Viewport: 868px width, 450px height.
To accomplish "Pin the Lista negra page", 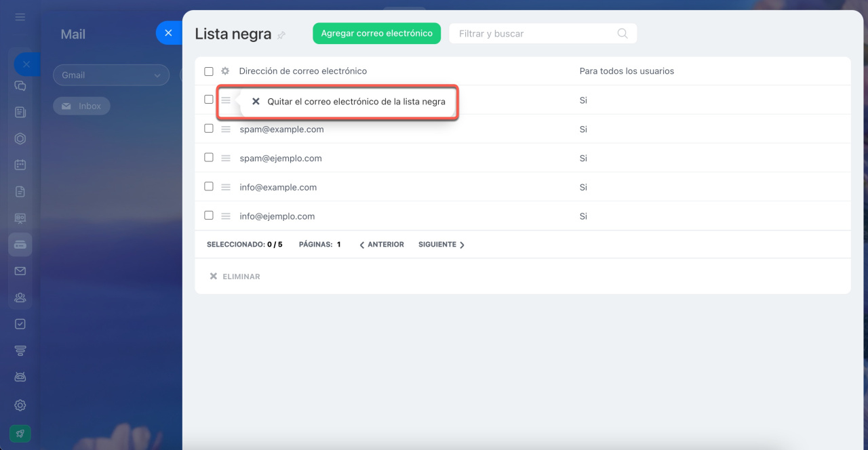I will point(282,35).
